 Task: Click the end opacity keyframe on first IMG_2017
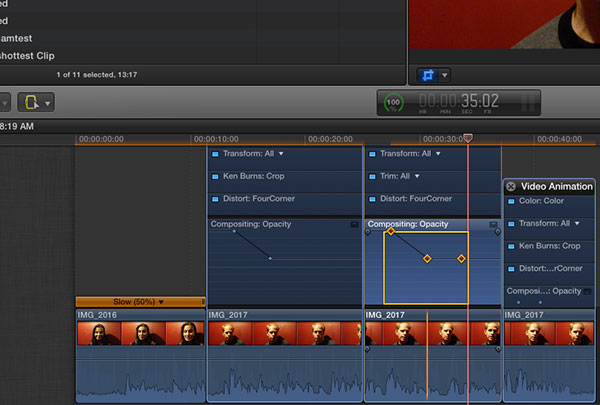click(x=270, y=258)
